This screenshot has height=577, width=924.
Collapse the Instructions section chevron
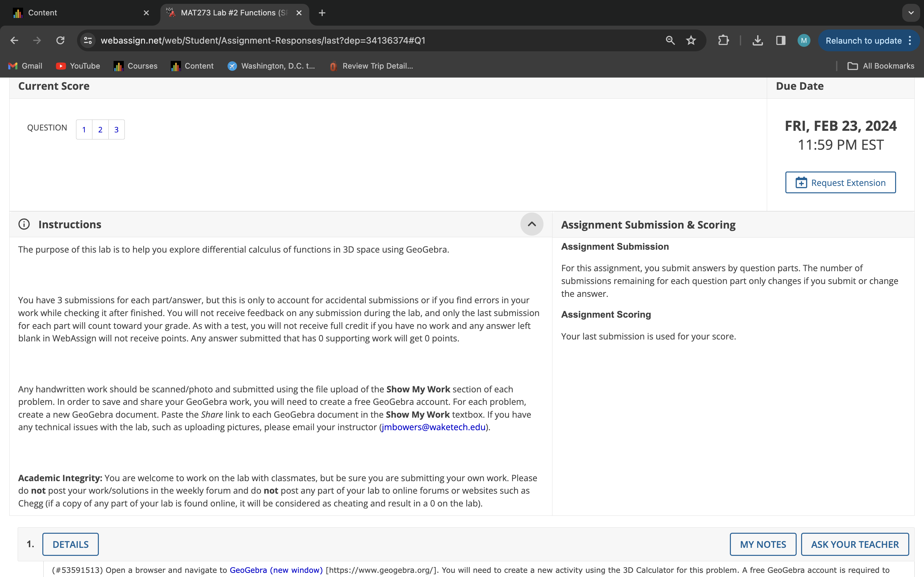click(532, 224)
